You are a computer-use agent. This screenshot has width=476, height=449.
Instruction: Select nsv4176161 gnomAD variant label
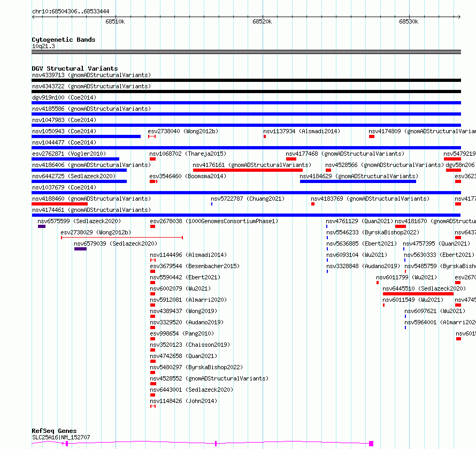pos(252,165)
